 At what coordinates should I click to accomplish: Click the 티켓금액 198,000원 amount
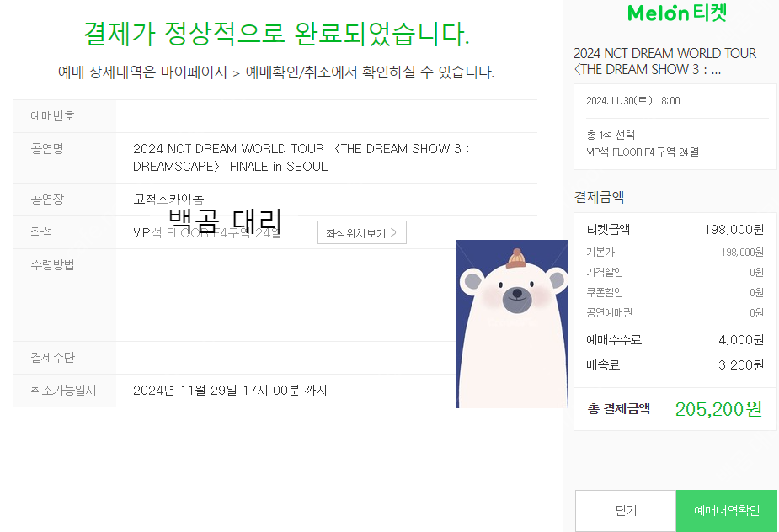coord(734,230)
